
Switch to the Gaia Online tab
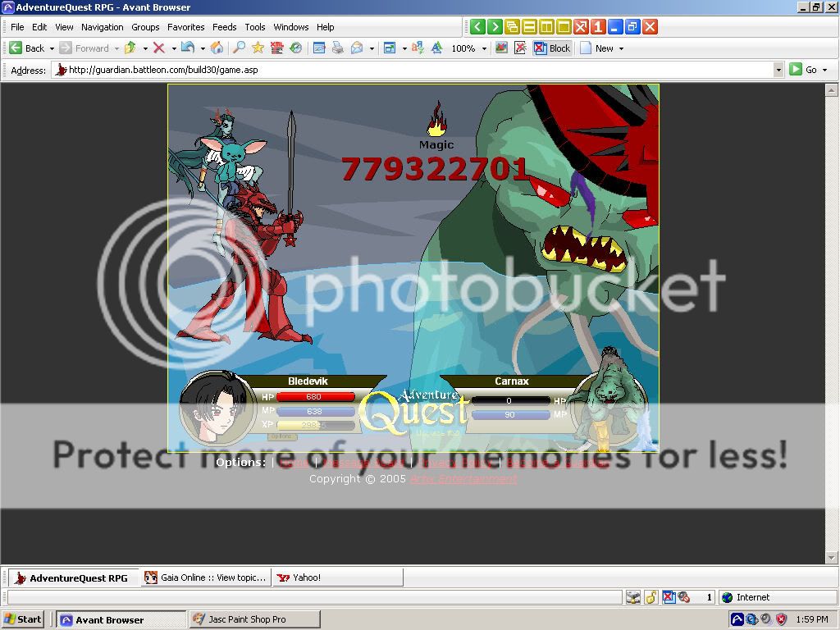(206, 577)
